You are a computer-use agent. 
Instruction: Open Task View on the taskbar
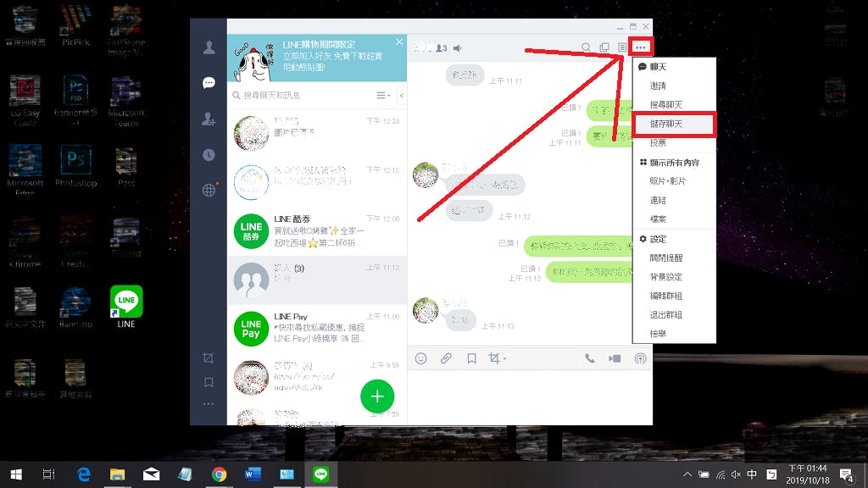pos(48,474)
